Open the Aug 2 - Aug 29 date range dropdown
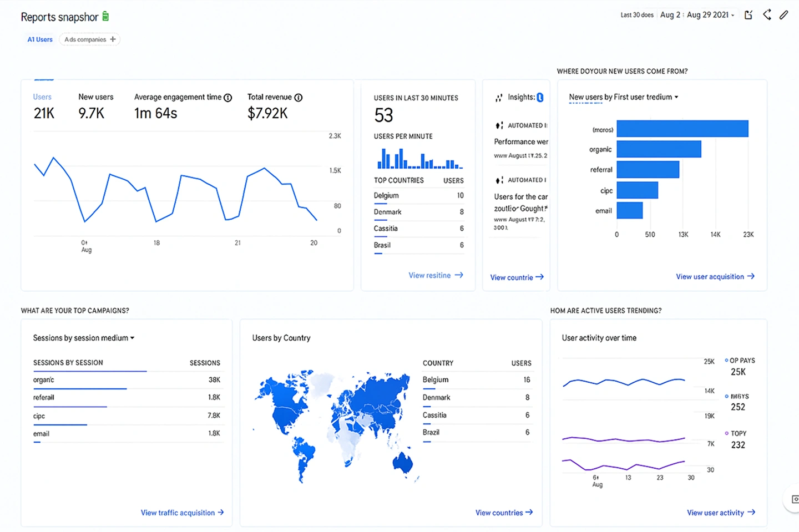 (697, 15)
